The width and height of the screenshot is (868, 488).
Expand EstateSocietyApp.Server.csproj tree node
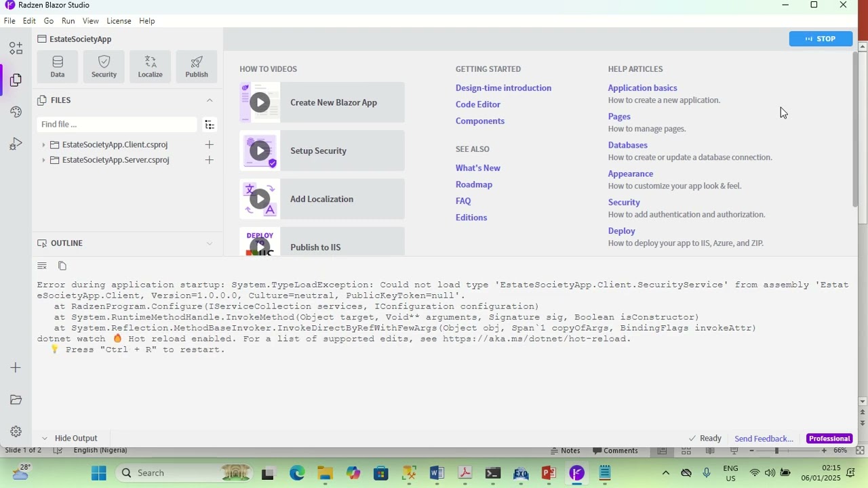[x=43, y=160]
